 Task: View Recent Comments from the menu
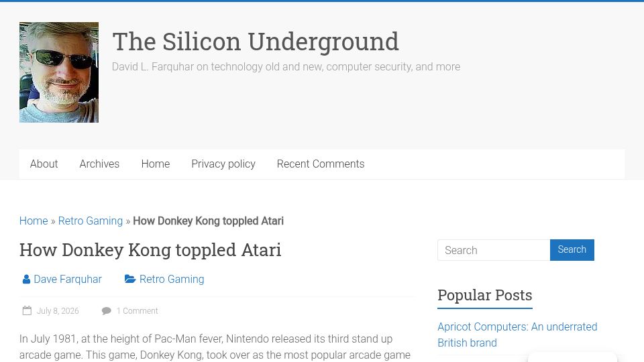321,164
